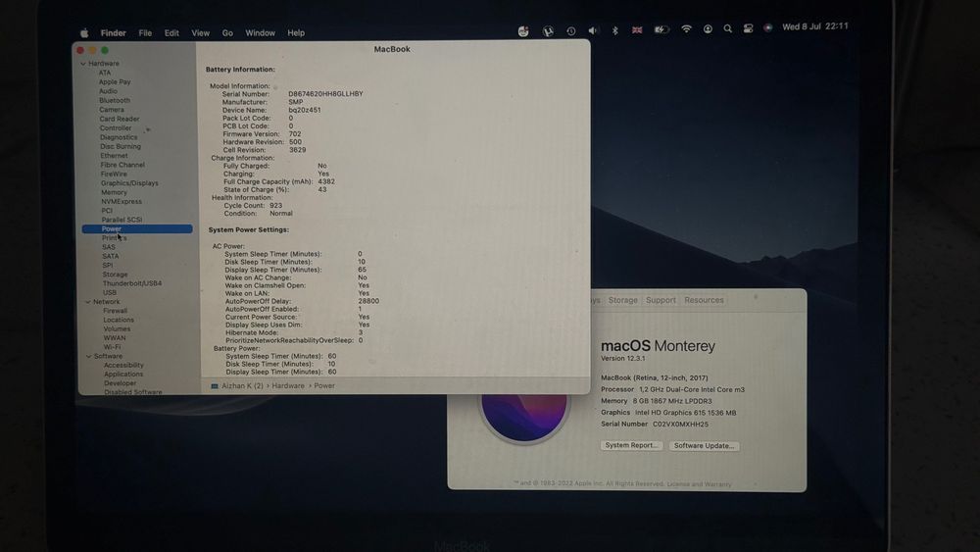The width and height of the screenshot is (980, 552).
Task: Click the user account menu bar icon
Action: [708, 28]
